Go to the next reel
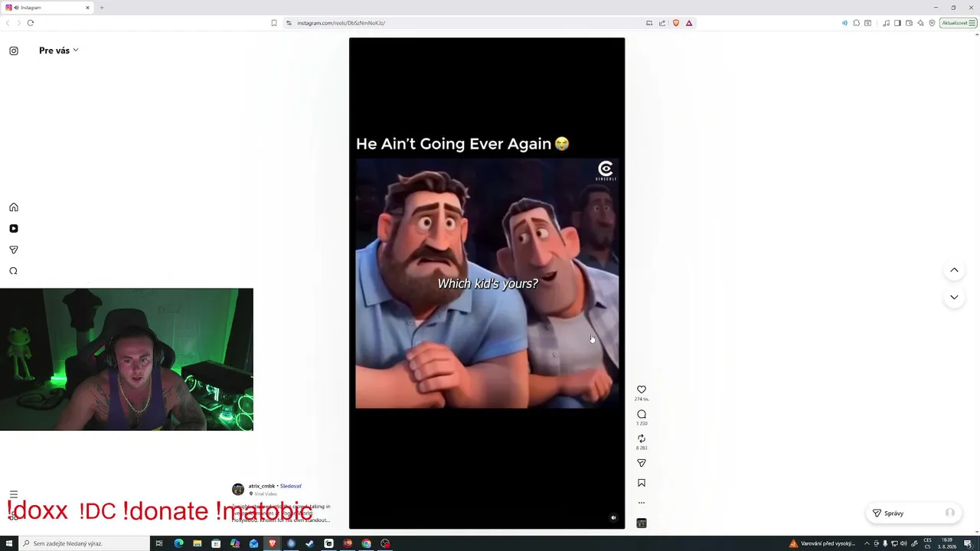 [954, 297]
